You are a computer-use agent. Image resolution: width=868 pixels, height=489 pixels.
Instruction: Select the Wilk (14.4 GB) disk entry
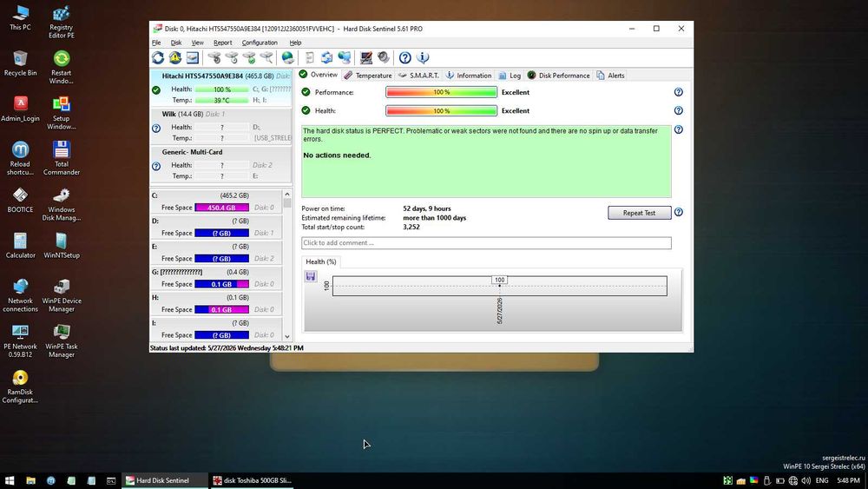point(220,126)
